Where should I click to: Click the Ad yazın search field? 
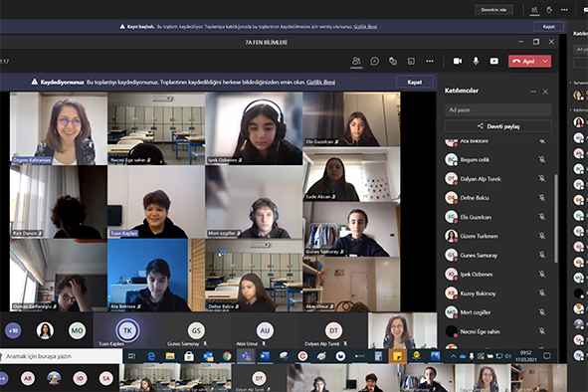pyautogui.click(x=498, y=109)
